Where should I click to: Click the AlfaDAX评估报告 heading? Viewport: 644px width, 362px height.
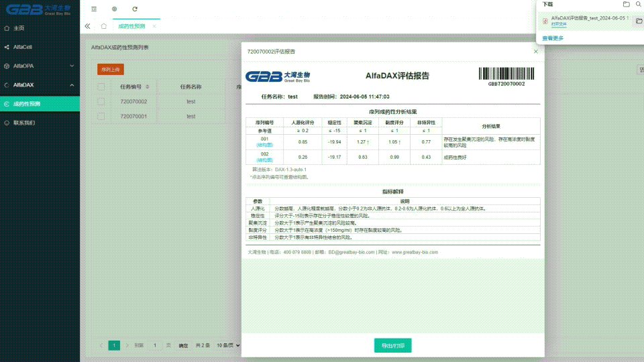(397, 76)
